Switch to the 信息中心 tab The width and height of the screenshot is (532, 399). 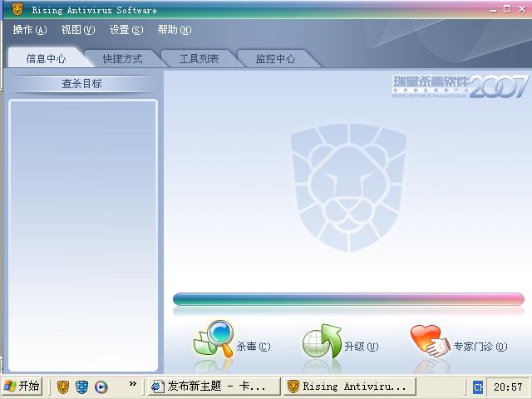tap(47, 58)
